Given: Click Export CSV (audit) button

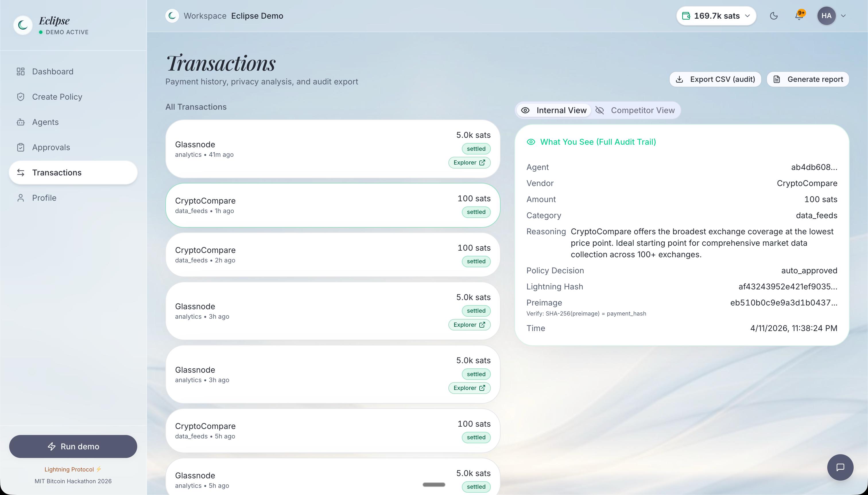Looking at the screenshot, I should 715,79.
